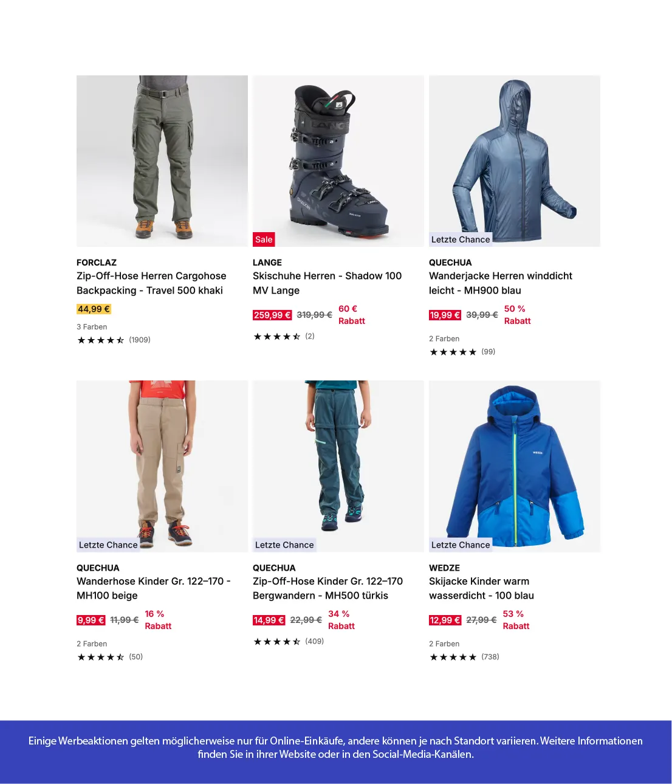
Task: Click the red Sale badge on ski boot
Action: (x=264, y=239)
